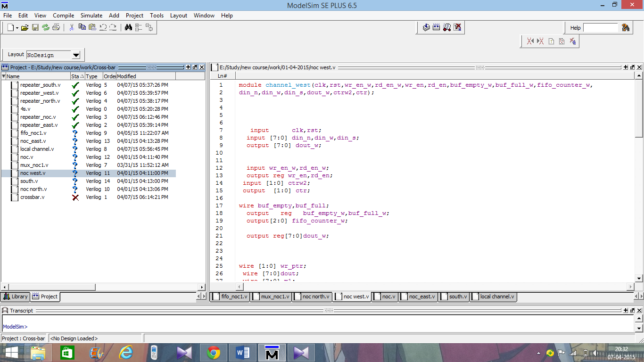Open the Project menu

coord(134,16)
